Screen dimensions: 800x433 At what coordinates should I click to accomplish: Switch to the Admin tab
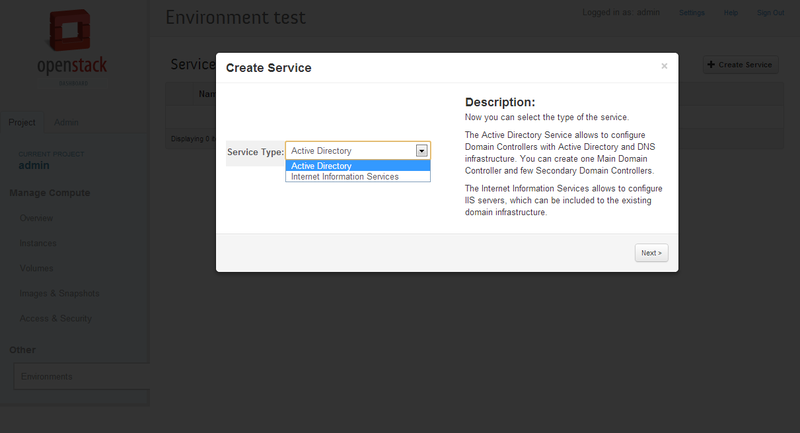[66, 122]
